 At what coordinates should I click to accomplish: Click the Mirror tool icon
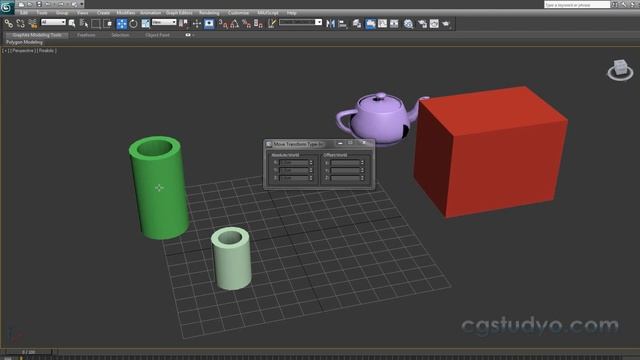(x=331, y=24)
